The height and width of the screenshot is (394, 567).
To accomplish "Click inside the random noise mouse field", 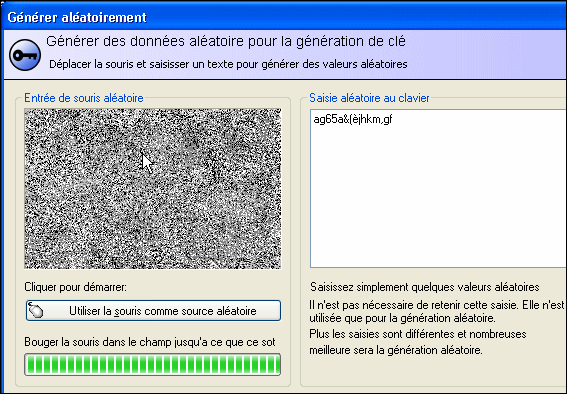I will click(x=153, y=189).
